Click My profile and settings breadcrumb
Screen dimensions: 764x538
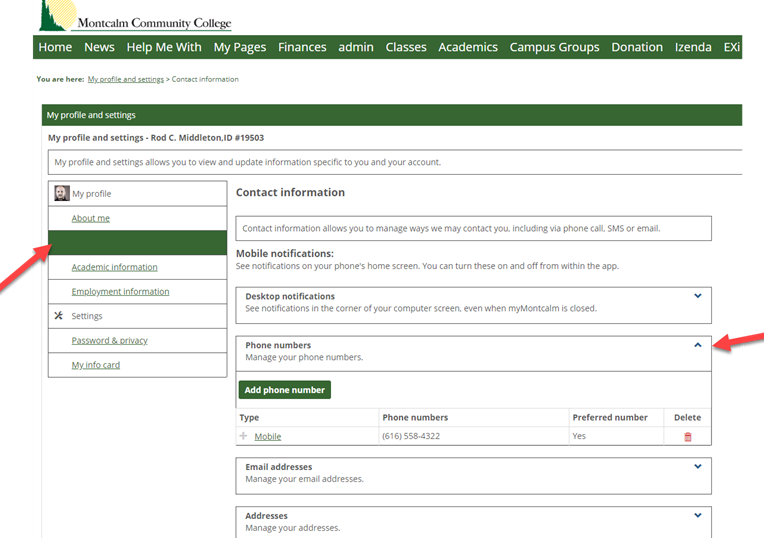coord(126,79)
